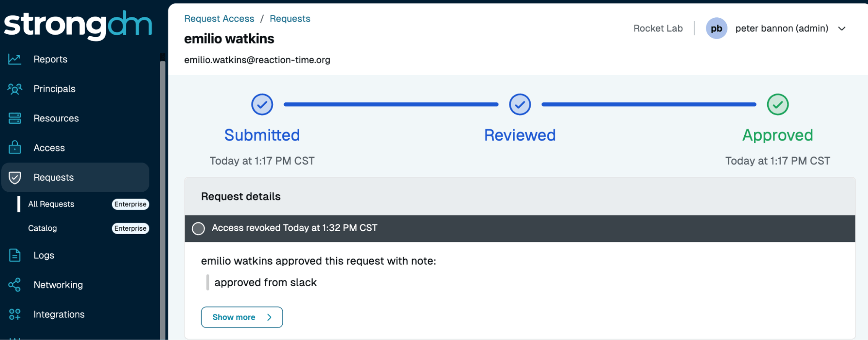Screen dimensions: 868x340
Task: Switch to All Requests in sidebar
Action: (51, 204)
